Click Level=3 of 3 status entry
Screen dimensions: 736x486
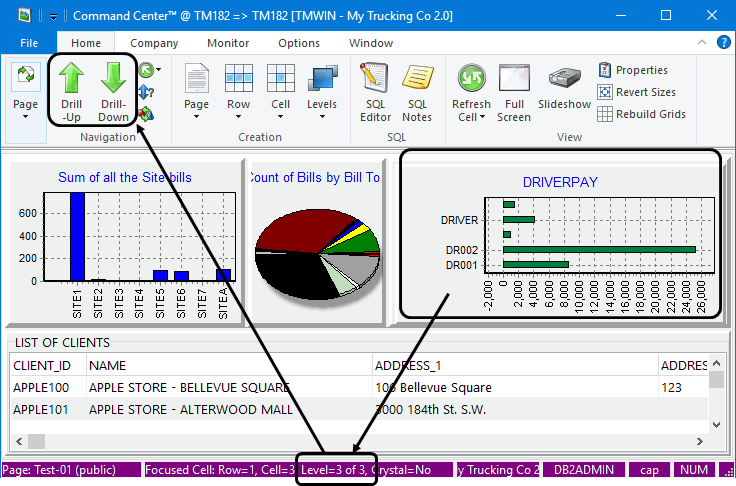tap(335, 470)
